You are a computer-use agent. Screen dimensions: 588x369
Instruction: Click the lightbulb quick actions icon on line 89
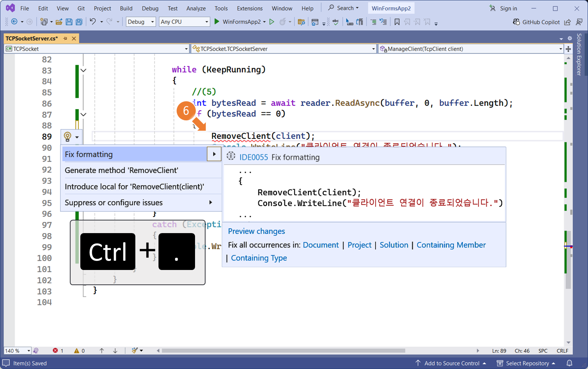pyautogui.click(x=67, y=137)
